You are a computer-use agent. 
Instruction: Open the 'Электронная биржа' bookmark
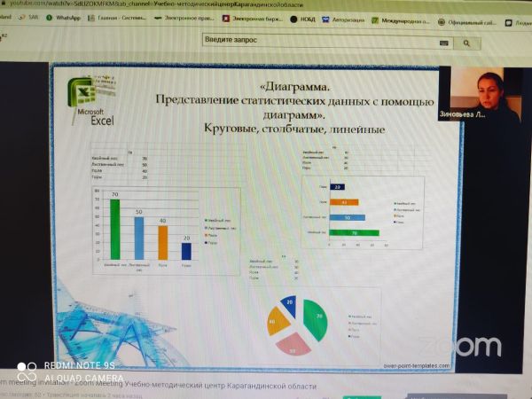coord(251,18)
